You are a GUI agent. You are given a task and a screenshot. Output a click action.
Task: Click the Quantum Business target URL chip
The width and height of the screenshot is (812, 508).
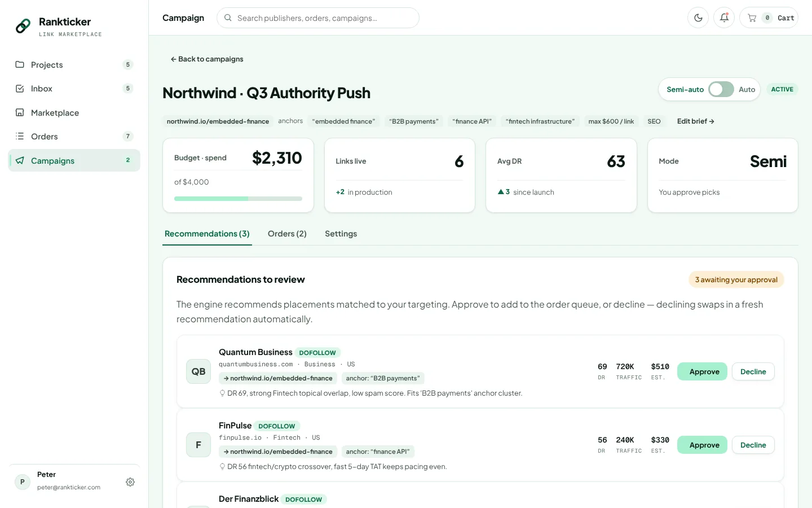pyautogui.click(x=278, y=378)
